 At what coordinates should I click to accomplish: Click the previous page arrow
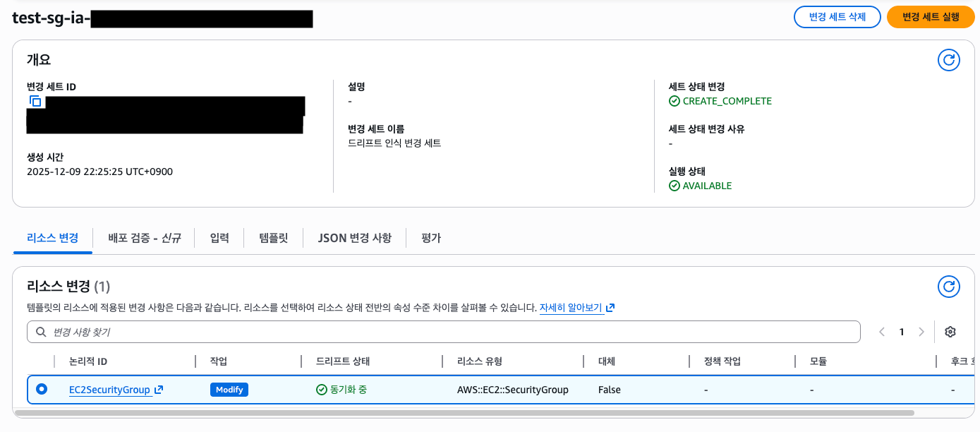(881, 332)
